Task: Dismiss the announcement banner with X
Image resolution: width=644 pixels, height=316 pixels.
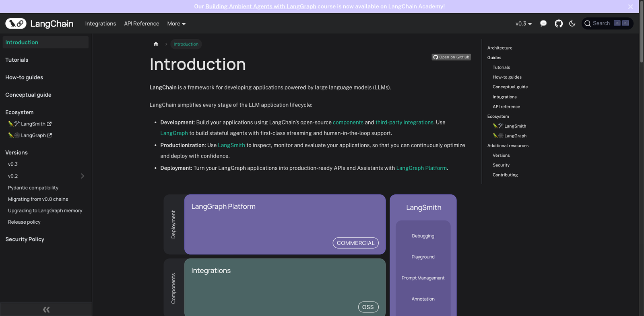Action: click(630, 6)
